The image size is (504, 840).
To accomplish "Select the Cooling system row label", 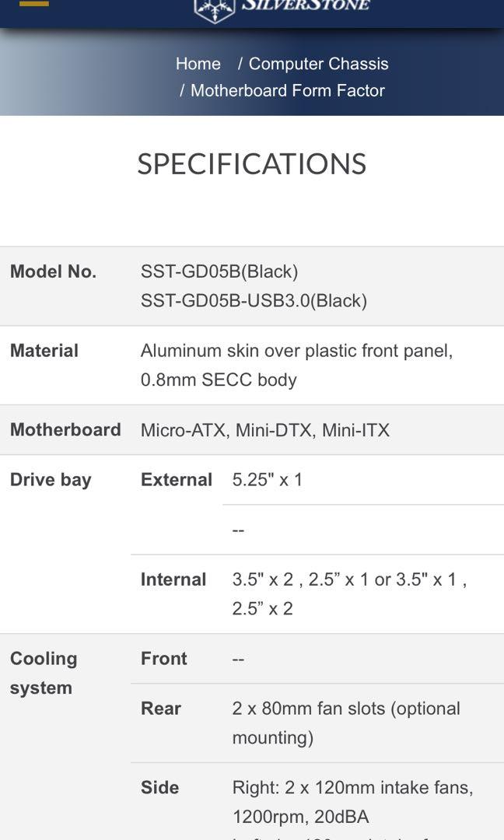I will point(44,673).
